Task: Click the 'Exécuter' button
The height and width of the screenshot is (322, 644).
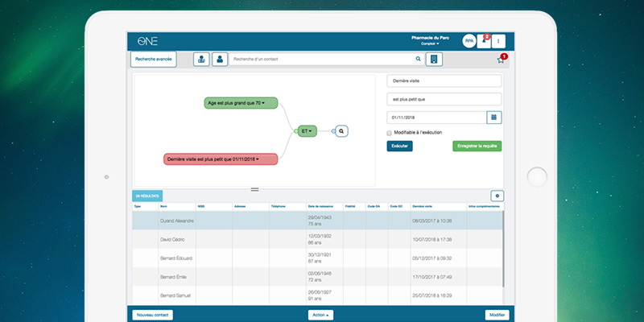Action: coord(399,146)
